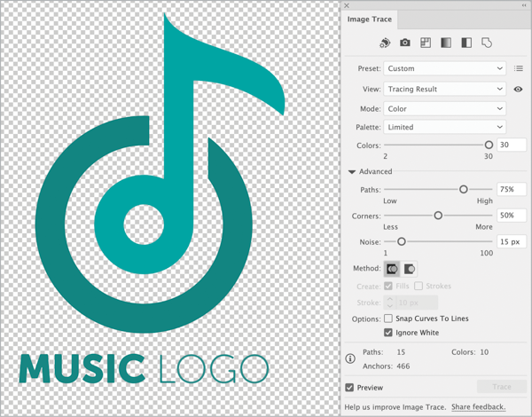Toggle the Preview checkbox
The image size is (532, 417).
pos(349,388)
